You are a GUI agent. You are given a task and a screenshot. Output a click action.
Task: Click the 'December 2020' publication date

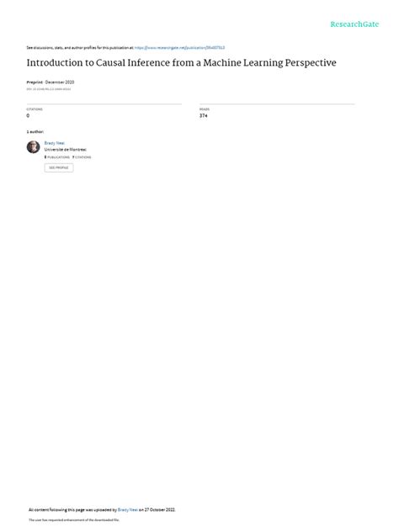click(x=60, y=82)
